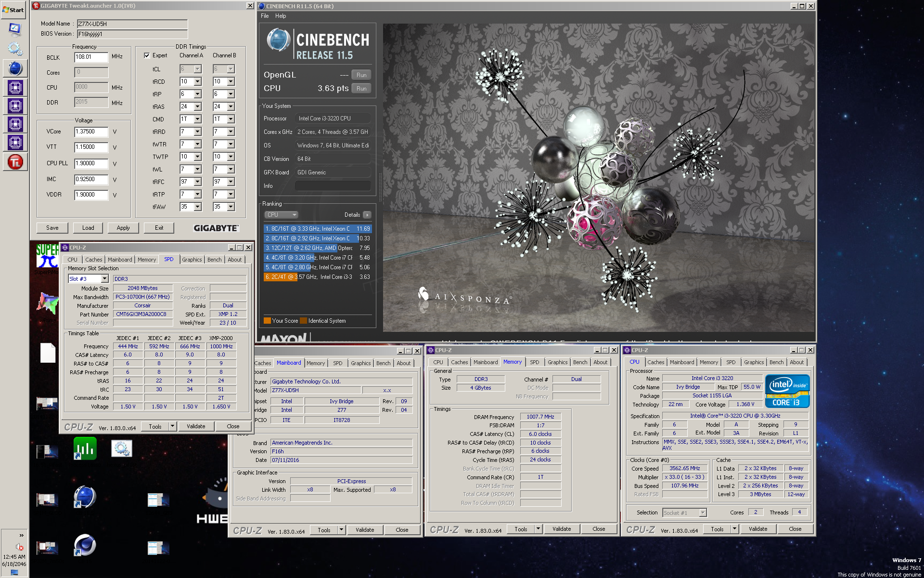Run the OpenGL benchmark in Cinebench
Viewport: 924px width, 578px height.
[x=361, y=75]
